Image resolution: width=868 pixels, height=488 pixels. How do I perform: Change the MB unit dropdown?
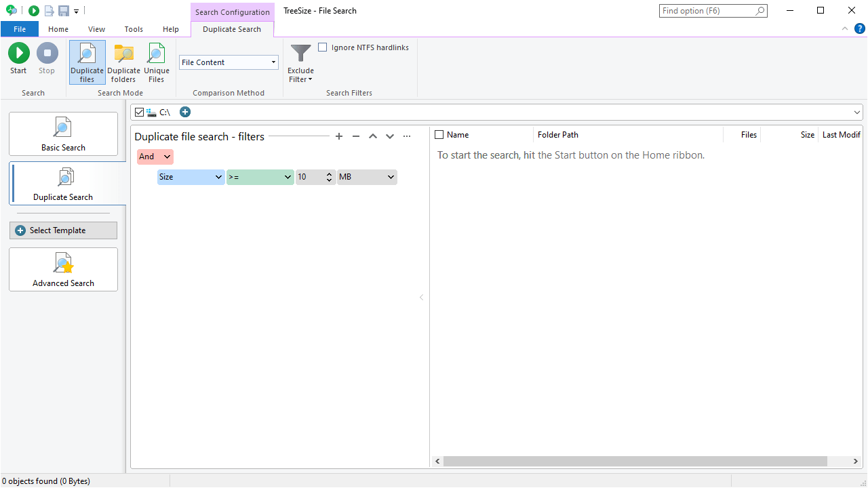(x=390, y=177)
